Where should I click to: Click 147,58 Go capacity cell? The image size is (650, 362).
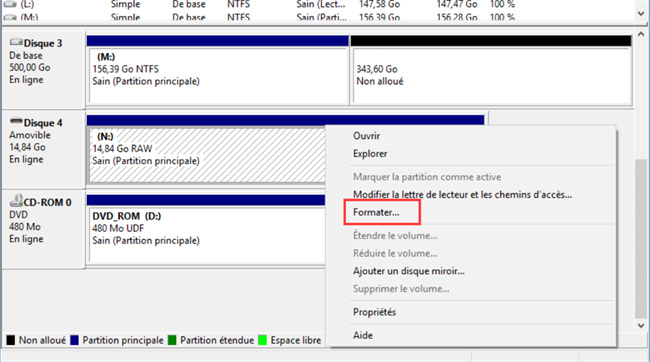click(x=379, y=5)
